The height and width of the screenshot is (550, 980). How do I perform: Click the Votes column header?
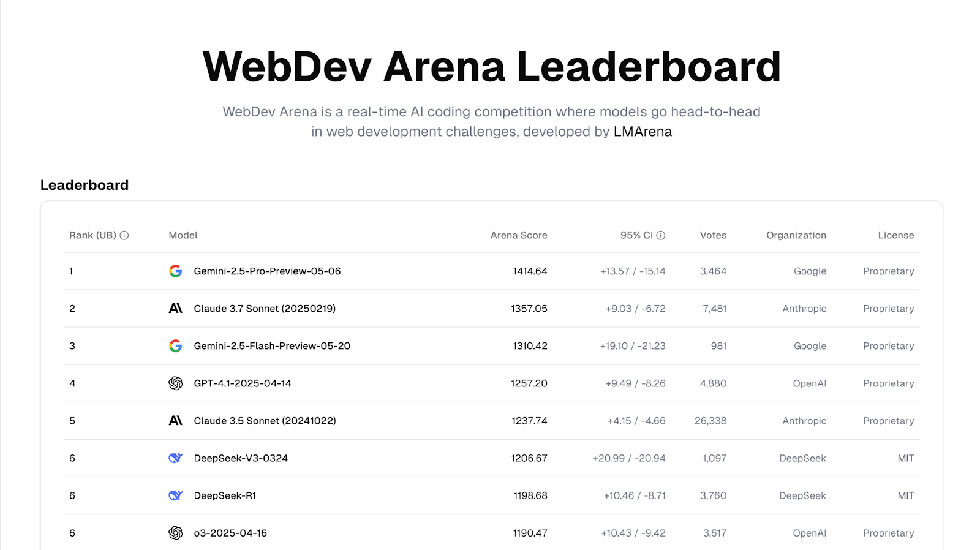point(713,235)
